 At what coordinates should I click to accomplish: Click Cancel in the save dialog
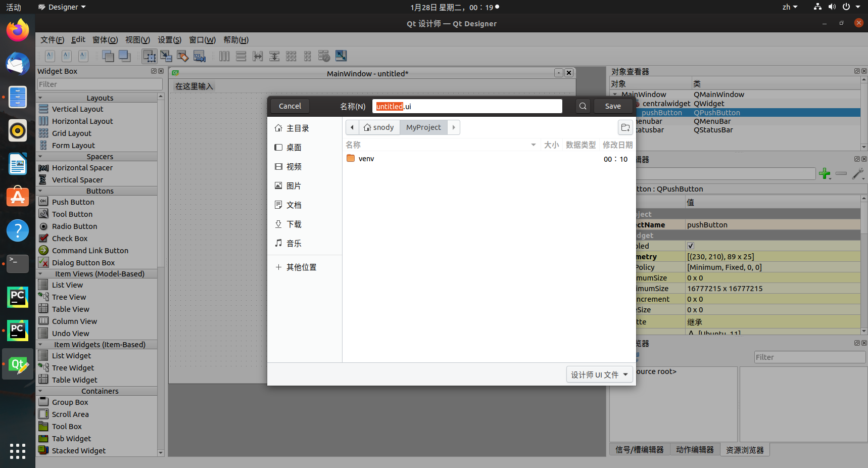(x=290, y=106)
